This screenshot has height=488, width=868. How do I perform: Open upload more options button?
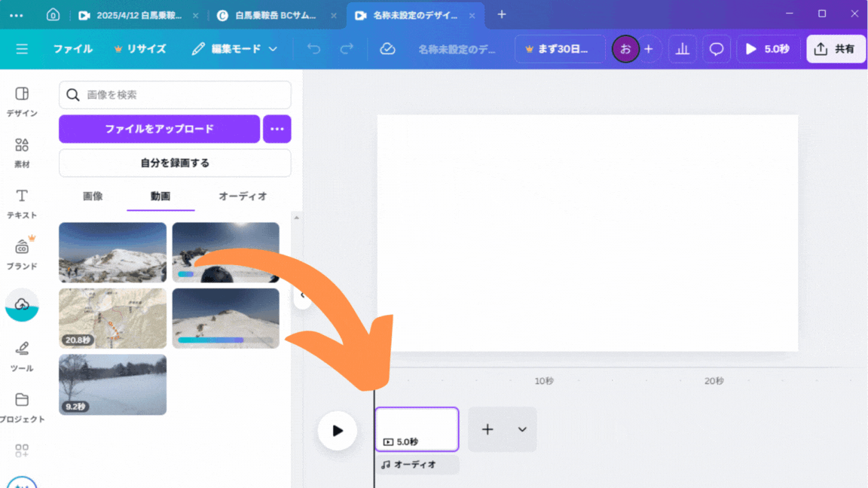tap(277, 129)
